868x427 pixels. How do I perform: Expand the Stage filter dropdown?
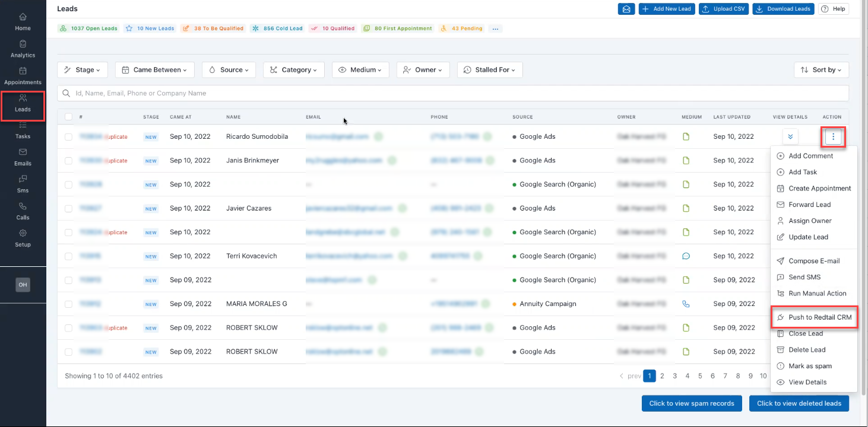[83, 70]
